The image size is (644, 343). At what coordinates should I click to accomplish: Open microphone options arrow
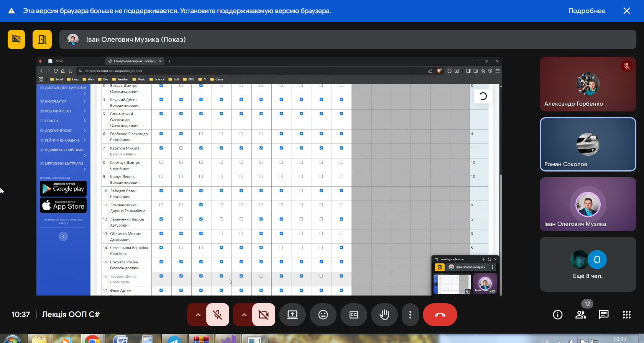click(x=198, y=315)
